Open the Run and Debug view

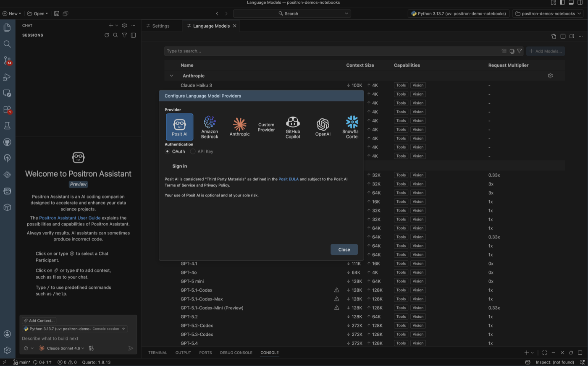point(7,77)
